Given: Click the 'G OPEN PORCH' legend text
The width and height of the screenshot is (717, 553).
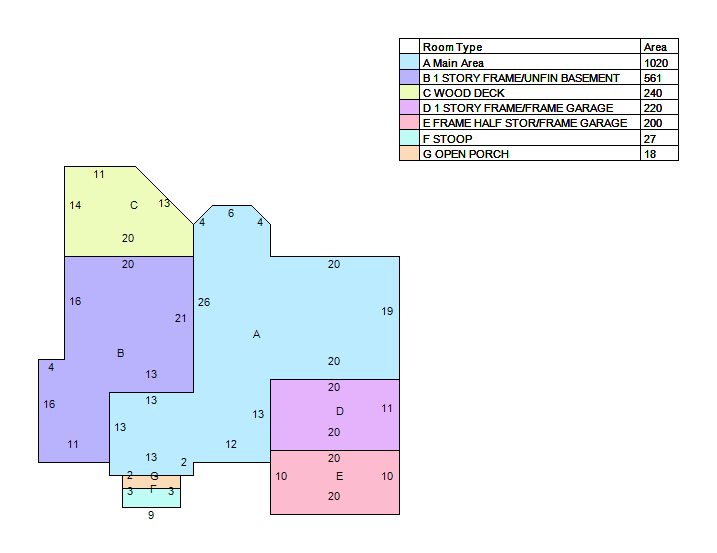Looking at the screenshot, I should [x=466, y=154].
